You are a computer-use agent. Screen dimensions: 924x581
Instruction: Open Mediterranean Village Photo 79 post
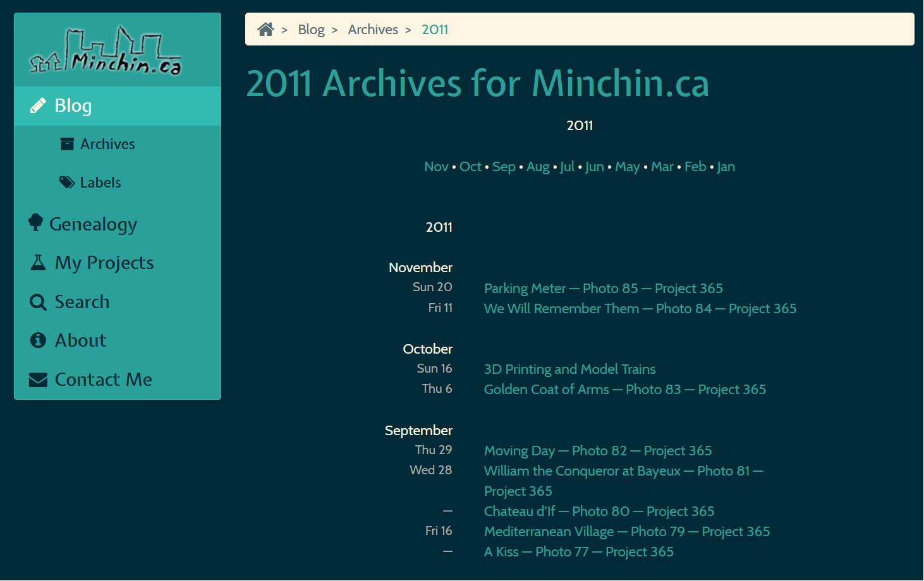[x=627, y=532]
